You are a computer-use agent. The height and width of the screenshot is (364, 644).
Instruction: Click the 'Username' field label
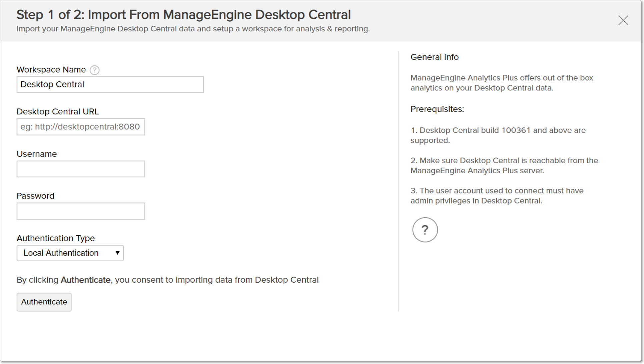pos(37,154)
